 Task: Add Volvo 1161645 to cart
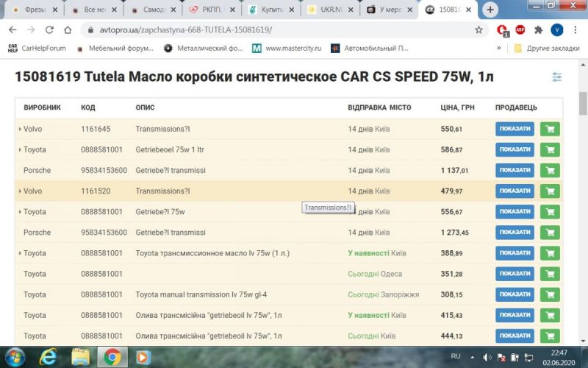tap(550, 129)
